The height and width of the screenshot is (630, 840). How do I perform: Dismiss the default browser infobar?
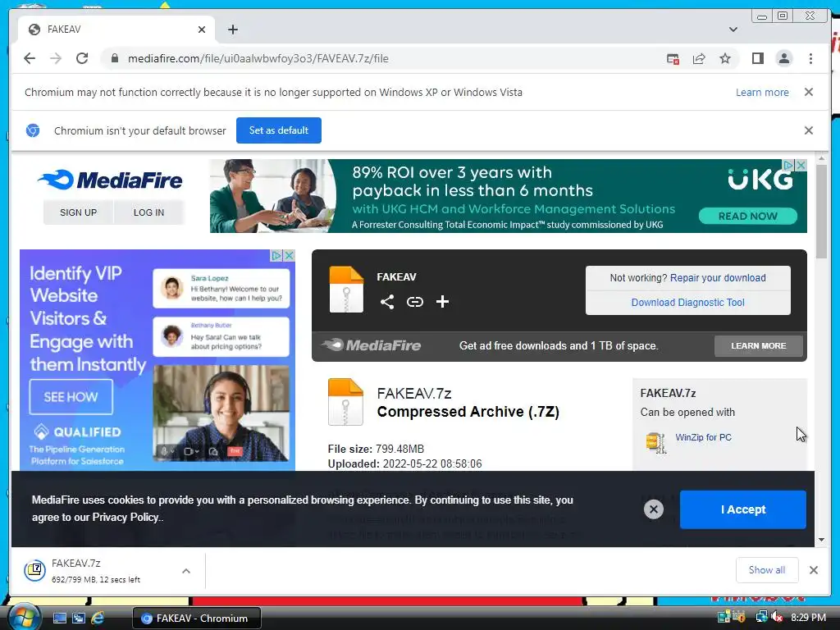808,130
